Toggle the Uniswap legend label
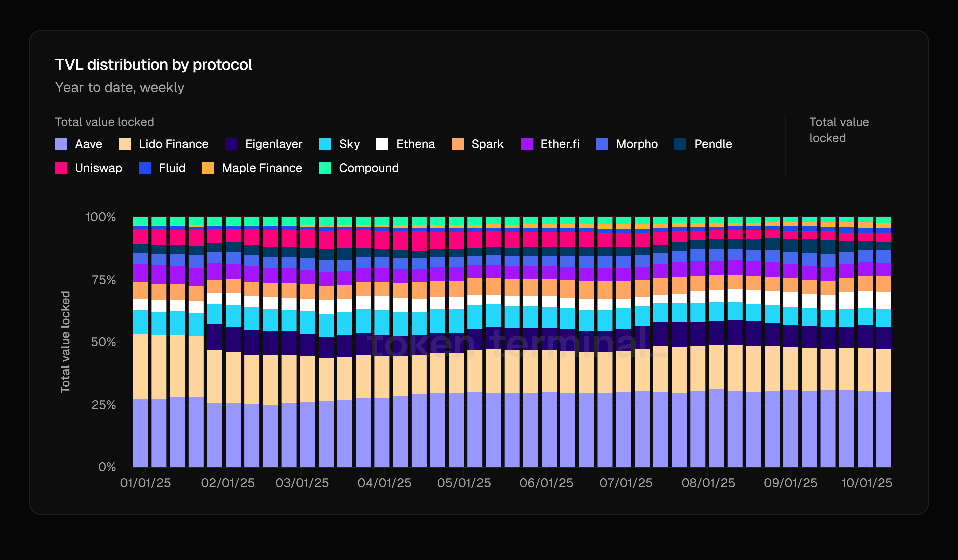 tap(98, 168)
